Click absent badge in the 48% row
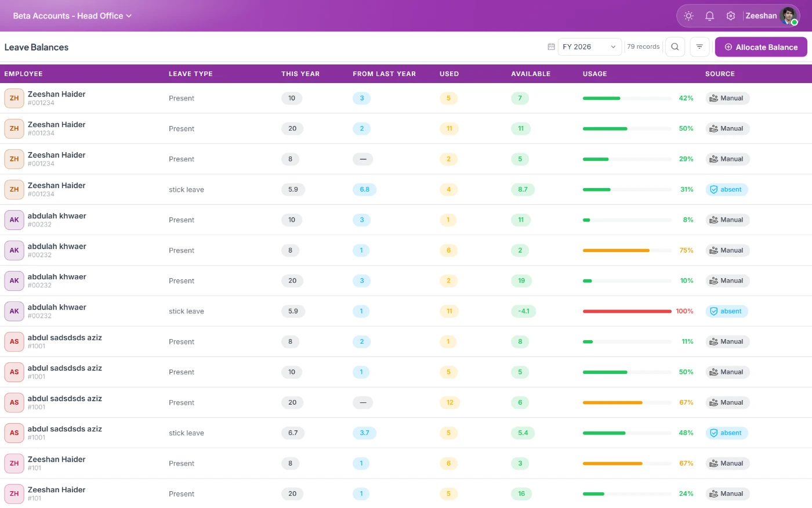This screenshot has width=812, height=508. (x=727, y=433)
